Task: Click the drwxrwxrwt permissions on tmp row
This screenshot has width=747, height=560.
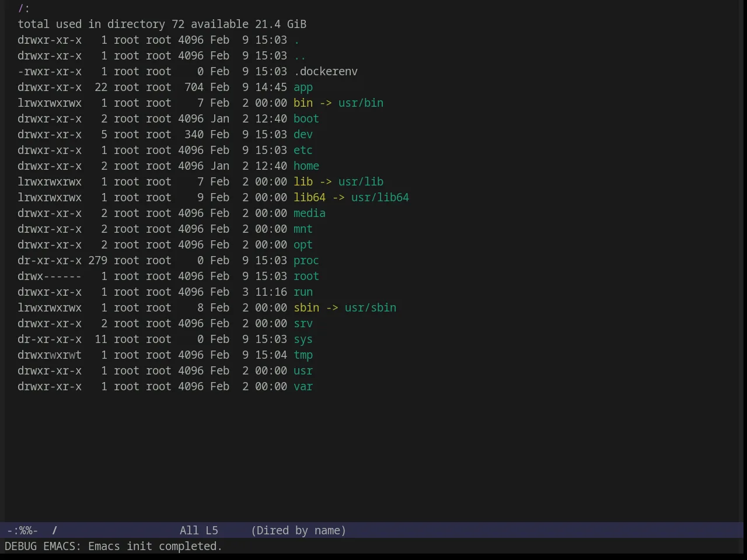Action: [x=50, y=355]
